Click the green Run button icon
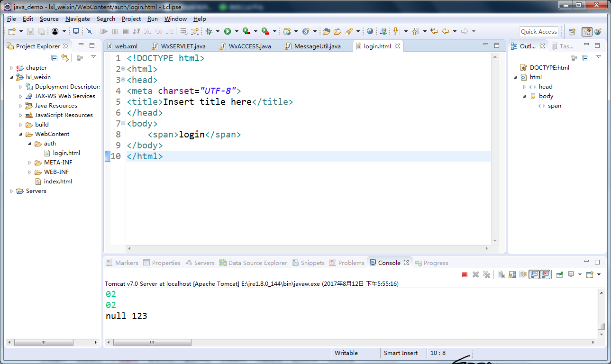611x364 pixels. coord(228,31)
